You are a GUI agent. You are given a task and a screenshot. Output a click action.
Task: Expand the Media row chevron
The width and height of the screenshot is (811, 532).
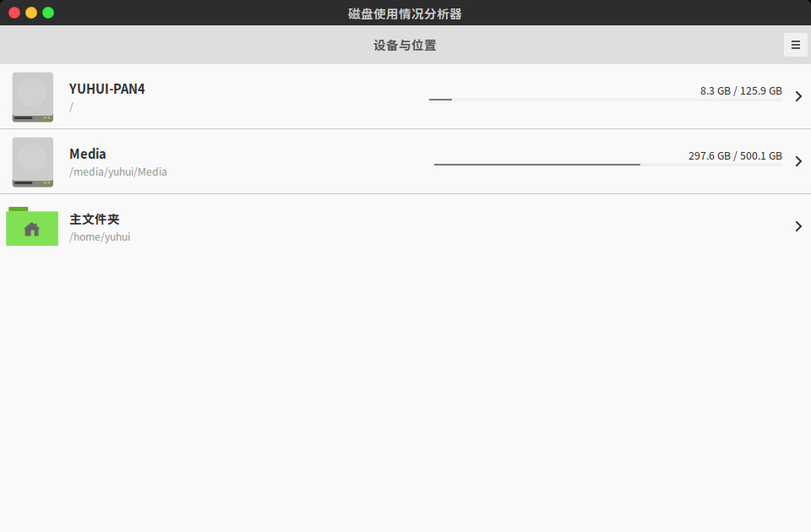(x=798, y=161)
